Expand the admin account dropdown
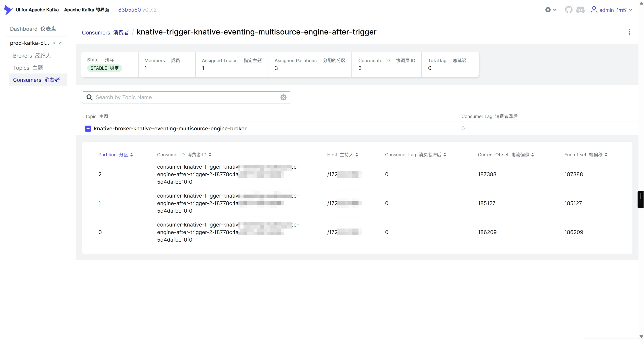 point(630,10)
